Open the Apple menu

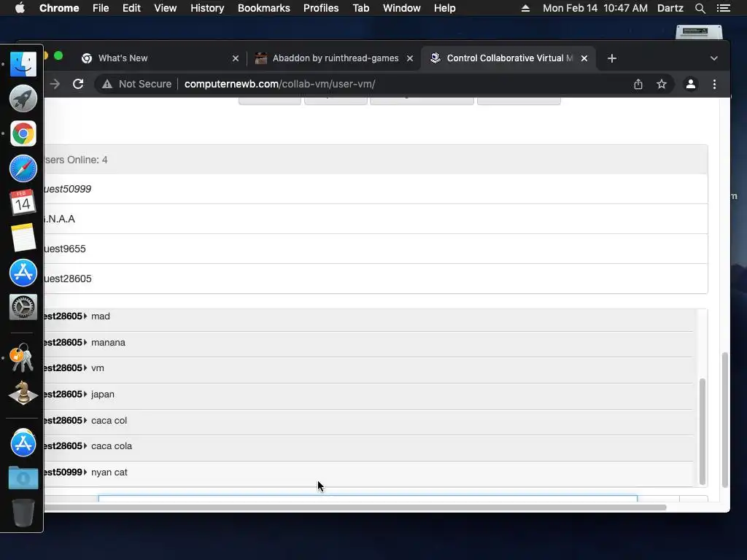click(x=20, y=8)
